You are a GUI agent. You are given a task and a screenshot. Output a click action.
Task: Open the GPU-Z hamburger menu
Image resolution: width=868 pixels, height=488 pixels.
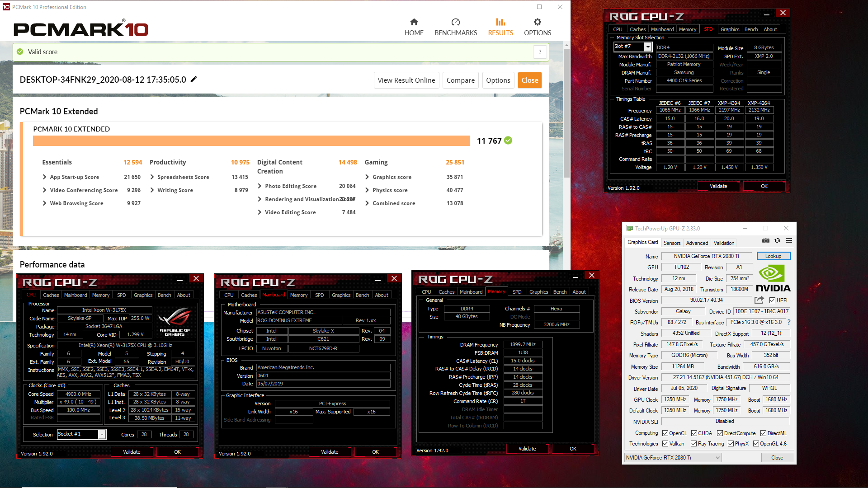789,240
